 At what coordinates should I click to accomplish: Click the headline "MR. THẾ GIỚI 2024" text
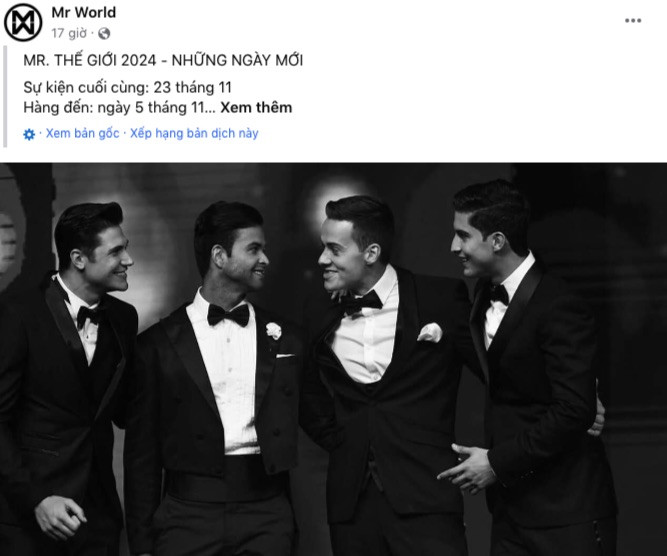pyautogui.click(x=90, y=60)
